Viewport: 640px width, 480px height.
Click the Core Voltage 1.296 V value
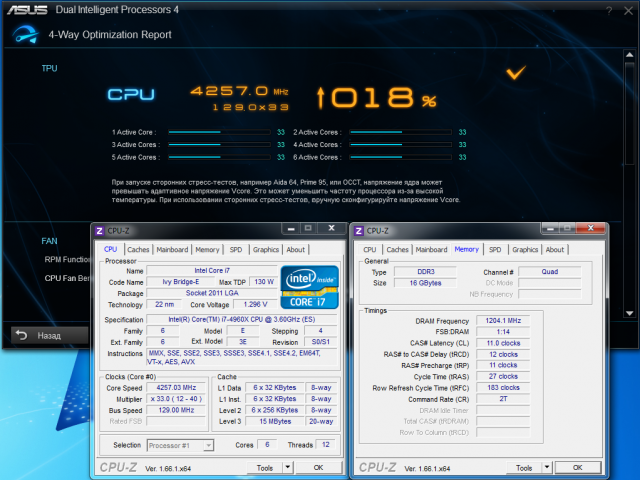(x=255, y=304)
